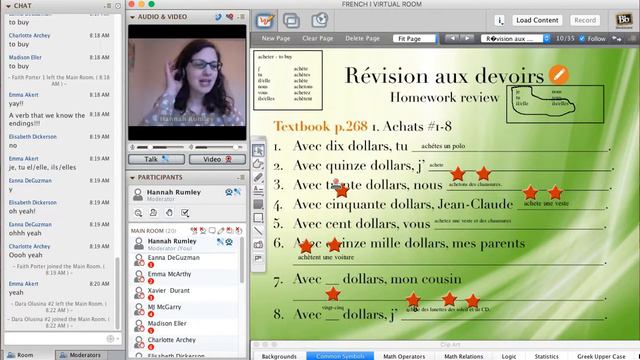Switch to the Moderators chat tab
The width and height of the screenshot is (640, 360).
tap(80, 355)
